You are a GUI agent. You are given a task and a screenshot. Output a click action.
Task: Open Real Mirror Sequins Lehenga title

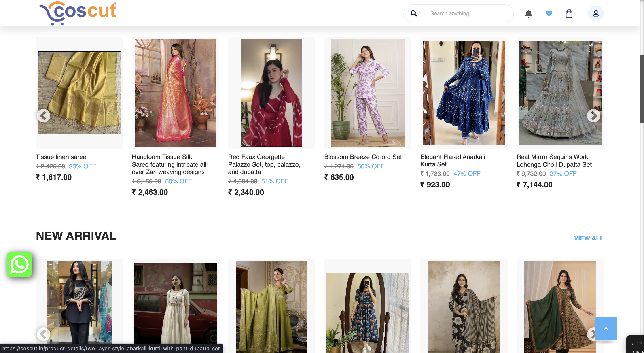(554, 161)
